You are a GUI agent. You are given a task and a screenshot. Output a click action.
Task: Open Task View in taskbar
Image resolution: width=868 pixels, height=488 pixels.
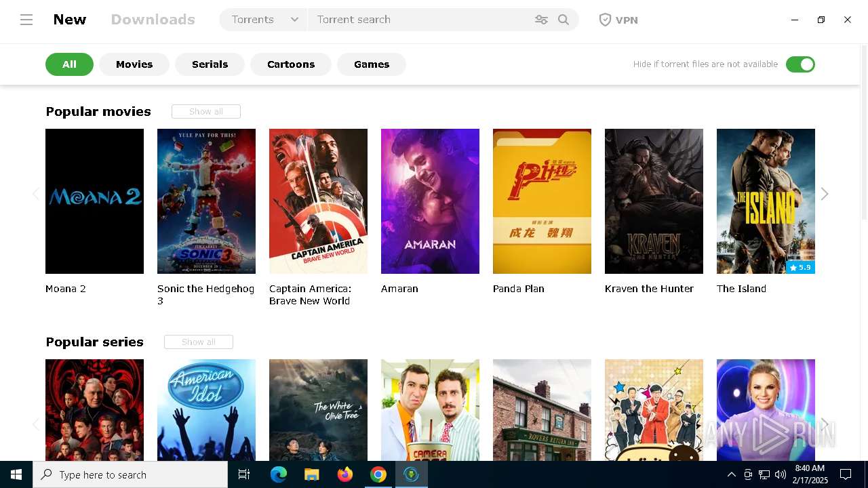point(244,474)
